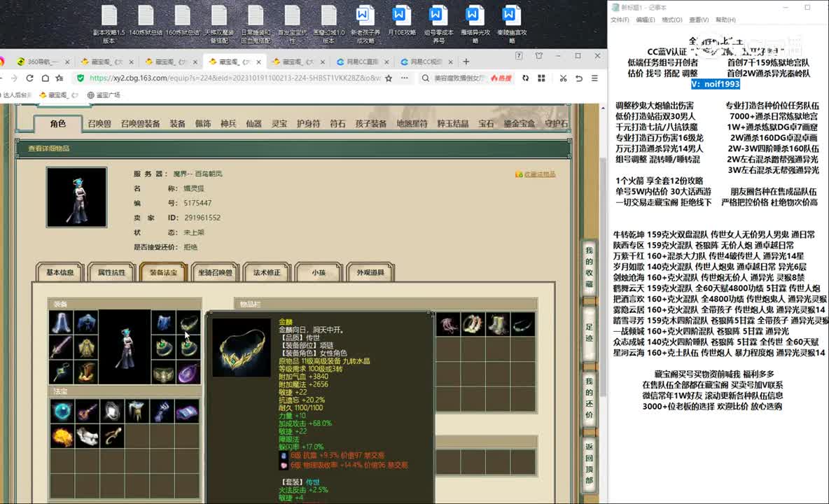
Task: Open the 我的收藏 side button
Action: [589, 268]
